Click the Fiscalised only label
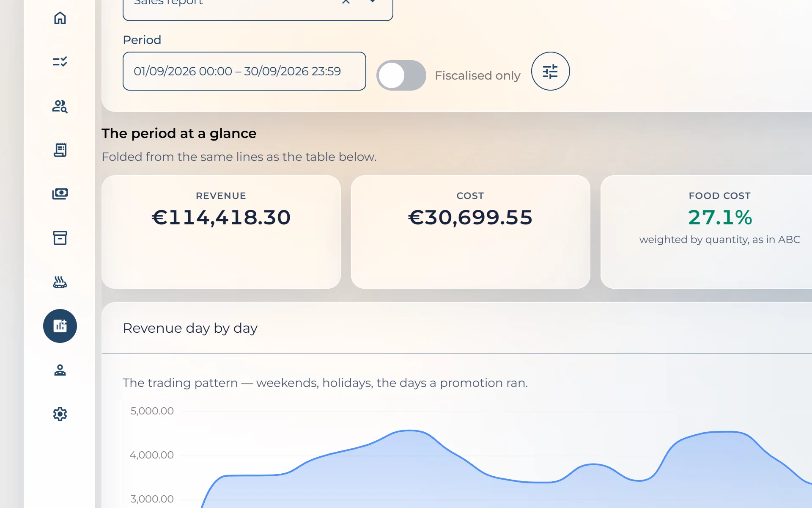 click(477, 75)
